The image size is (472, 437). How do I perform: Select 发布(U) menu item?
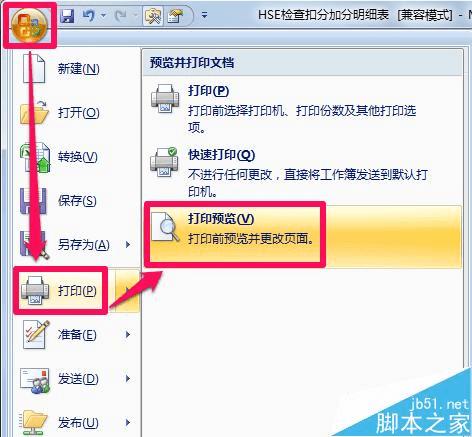(x=77, y=422)
